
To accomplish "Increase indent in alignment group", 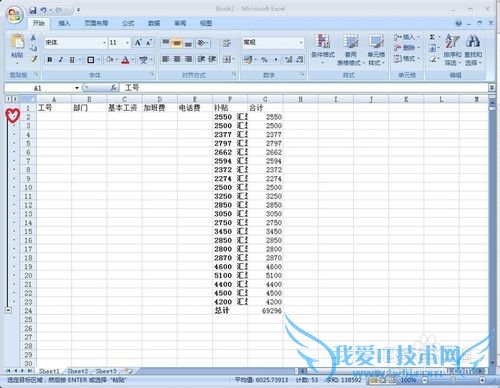I will (212, 59).
